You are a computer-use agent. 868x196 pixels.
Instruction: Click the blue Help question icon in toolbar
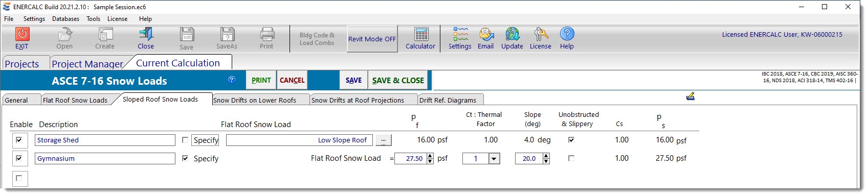tap(567, 34)
